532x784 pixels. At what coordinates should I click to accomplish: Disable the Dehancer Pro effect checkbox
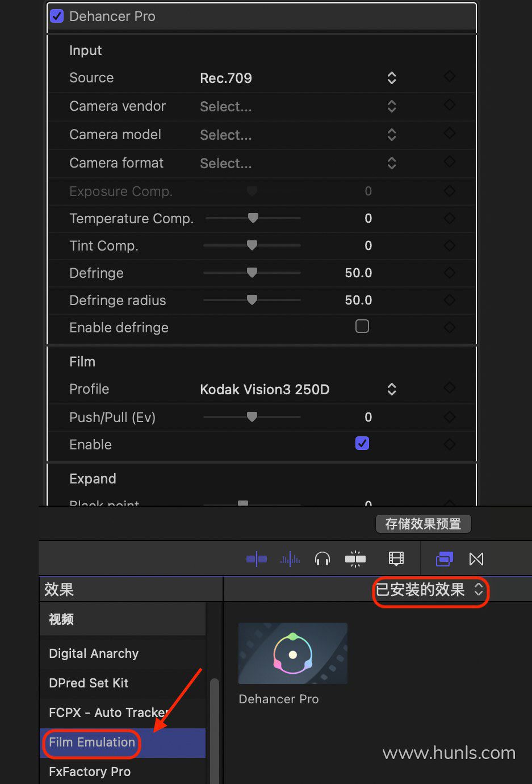57,16
